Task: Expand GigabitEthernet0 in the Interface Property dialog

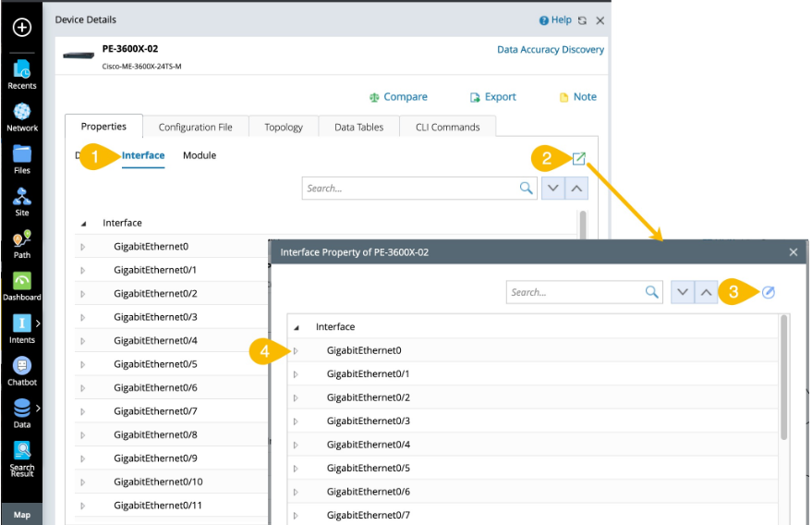Action: [296, 350]
